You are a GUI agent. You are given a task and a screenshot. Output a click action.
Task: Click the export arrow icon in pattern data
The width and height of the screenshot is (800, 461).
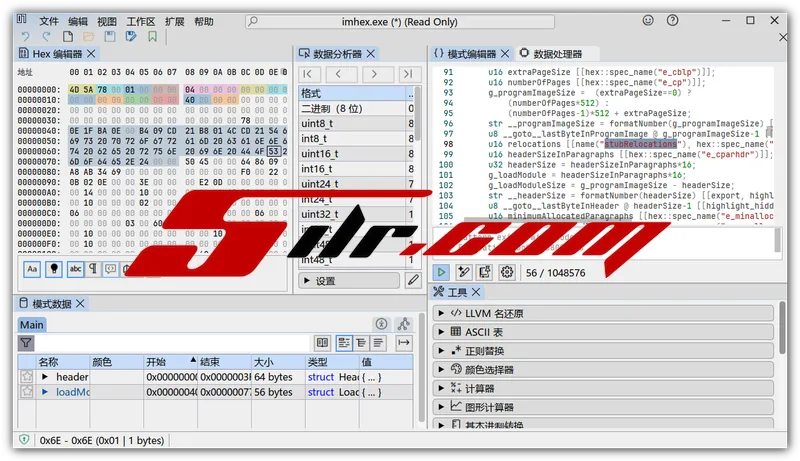pyautogui.click(x=404, y=343)
